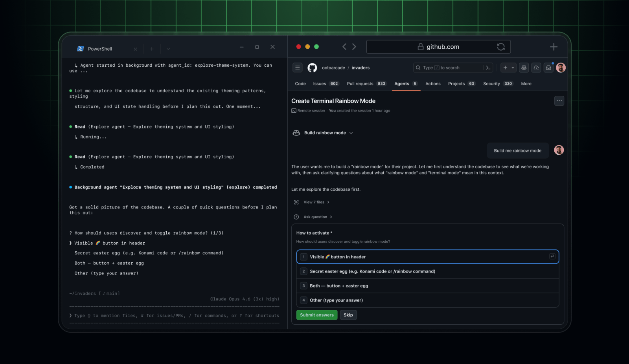Open the invaders repository link
The image size is (629, 364).
tap(360, 68)
